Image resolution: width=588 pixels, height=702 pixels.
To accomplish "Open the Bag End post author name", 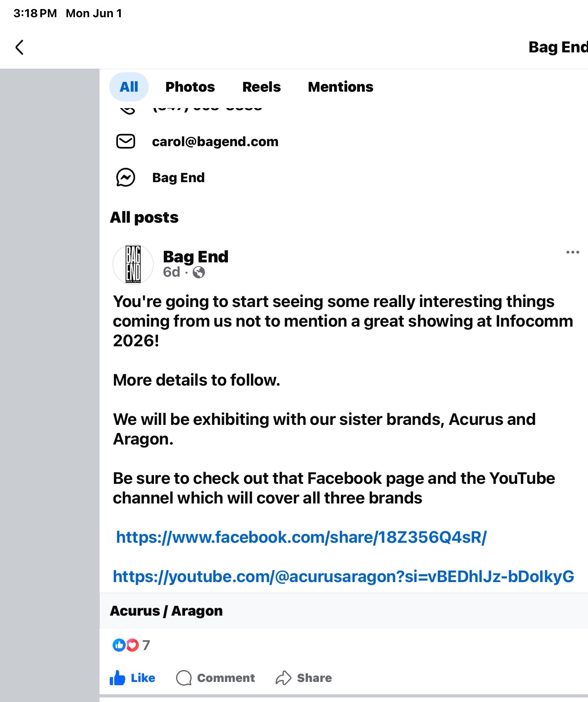I will point(196,257).
